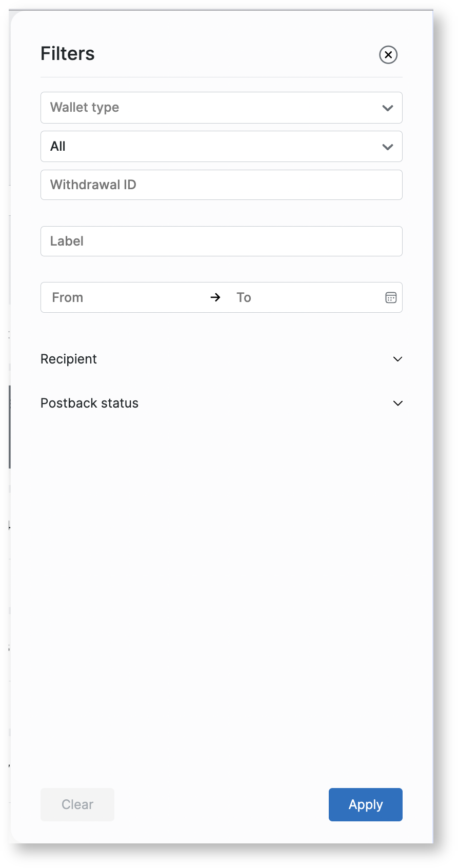Select the From date field
The image size is (458, 868).
(123, 297)
